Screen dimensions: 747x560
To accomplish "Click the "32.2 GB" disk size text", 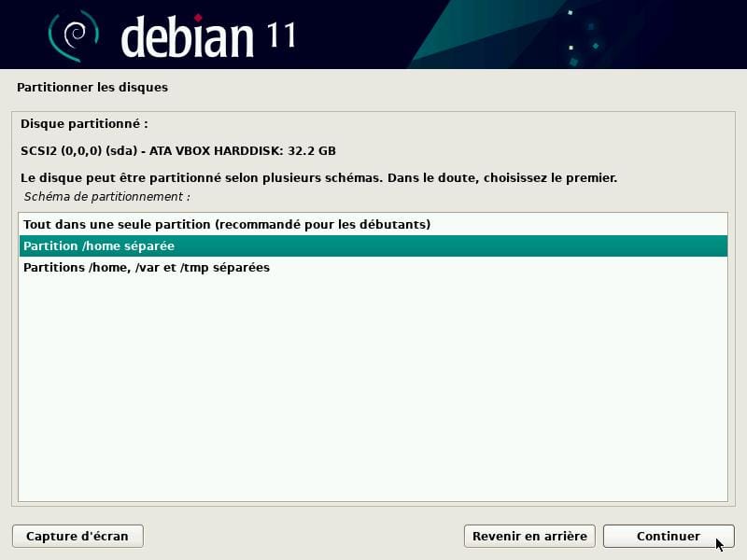I will point(312,150).
